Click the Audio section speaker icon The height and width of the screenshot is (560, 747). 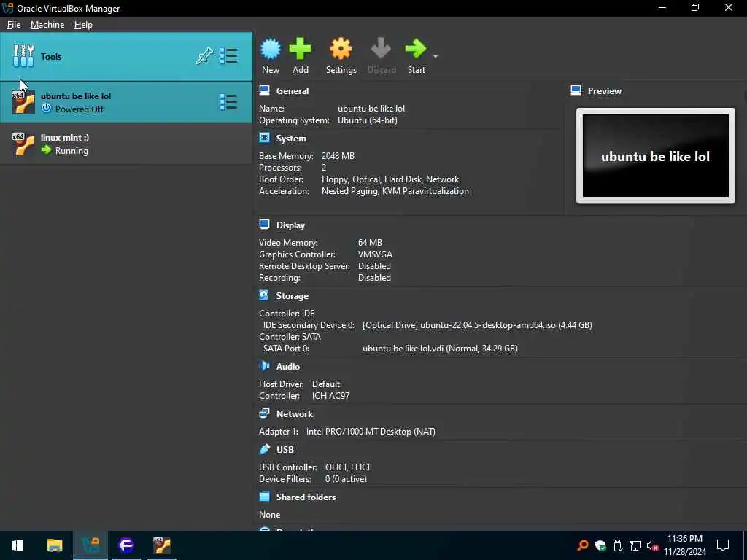264,366
